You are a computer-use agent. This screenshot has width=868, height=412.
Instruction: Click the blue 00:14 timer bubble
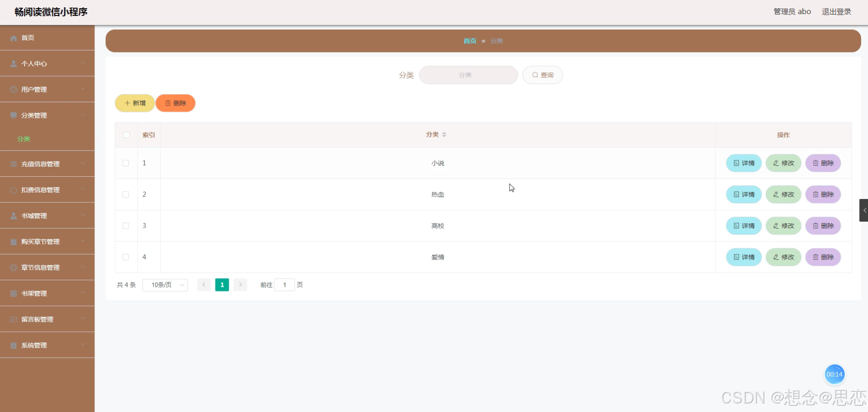[834, 374]
